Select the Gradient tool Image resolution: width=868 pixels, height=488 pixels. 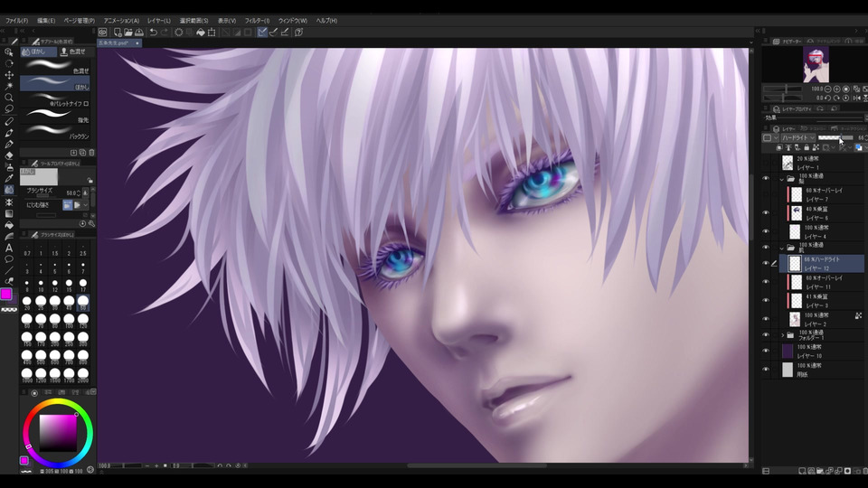[x=9, y=213]
